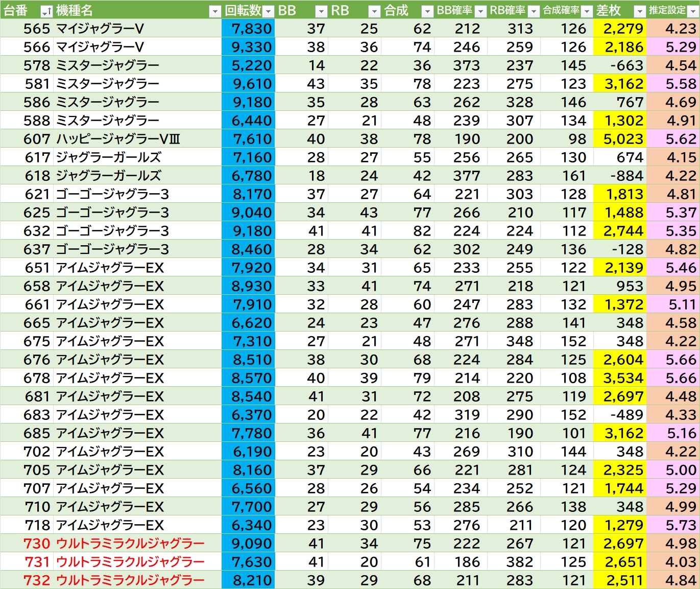Open the RB確率 column filter dropdown

click(x=534, y=11)
